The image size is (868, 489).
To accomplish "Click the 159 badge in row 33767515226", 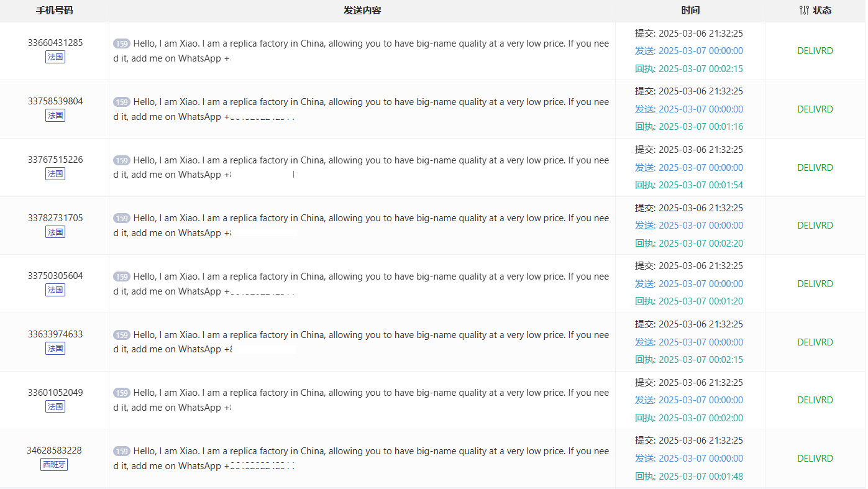I will (122, 160).
